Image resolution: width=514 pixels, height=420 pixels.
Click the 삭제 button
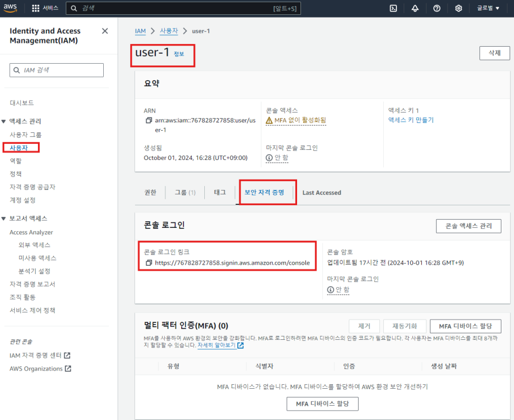tap(495, 53)
